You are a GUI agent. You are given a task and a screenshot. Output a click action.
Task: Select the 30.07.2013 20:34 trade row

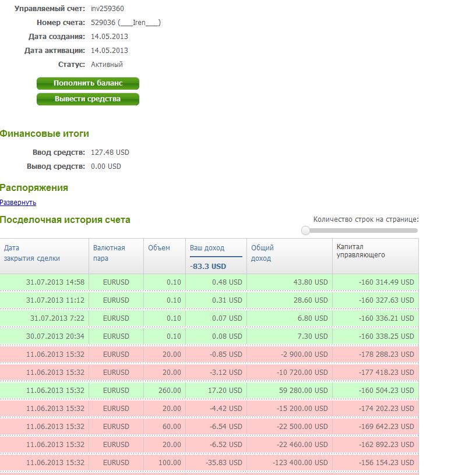coord(55,336)
